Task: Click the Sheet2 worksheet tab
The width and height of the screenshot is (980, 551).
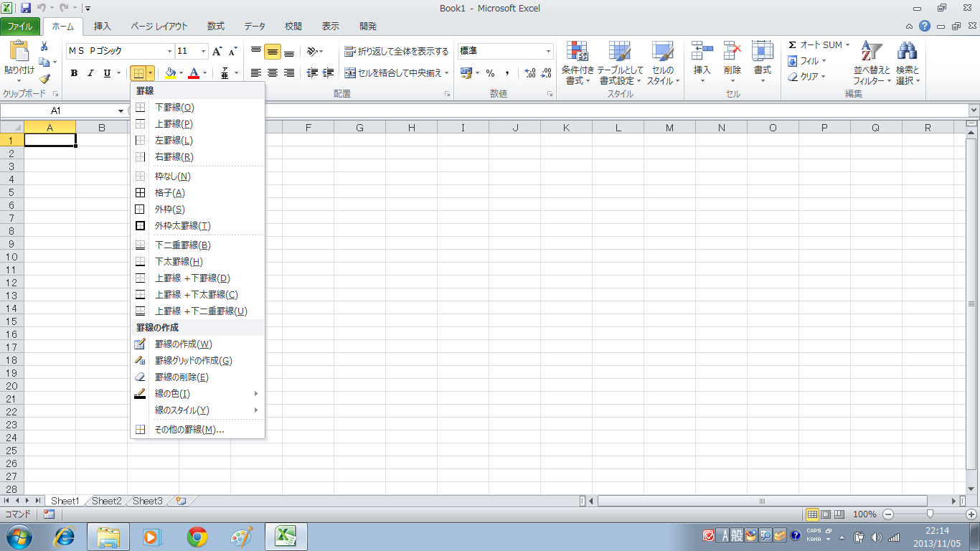Action: 107,501
